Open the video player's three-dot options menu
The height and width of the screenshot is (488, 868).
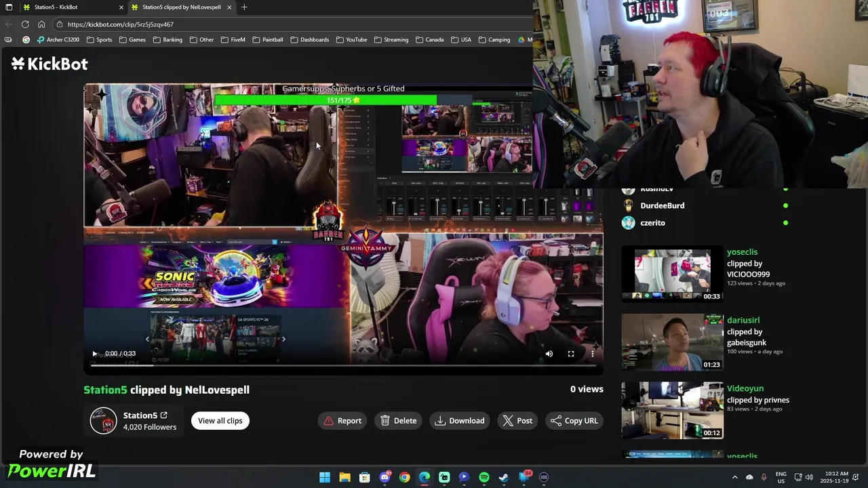593,354
